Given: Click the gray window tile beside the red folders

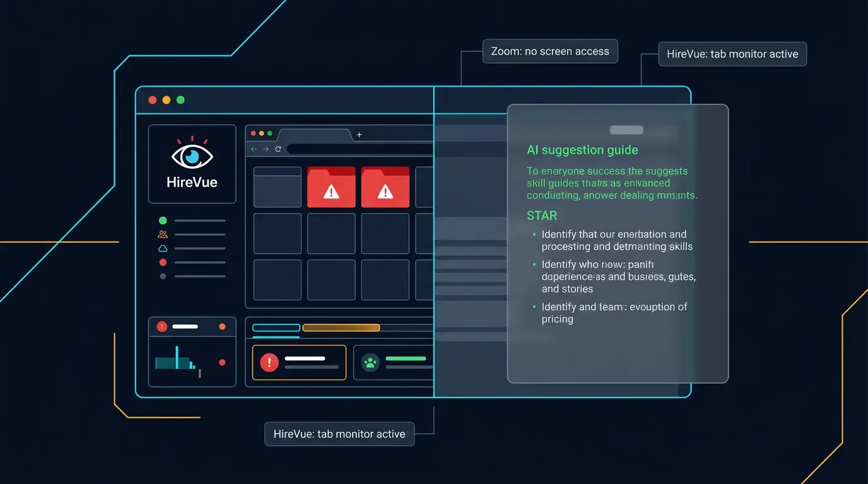Looking at the screenshot, I should pyautogui.click(x=278, y=187).
